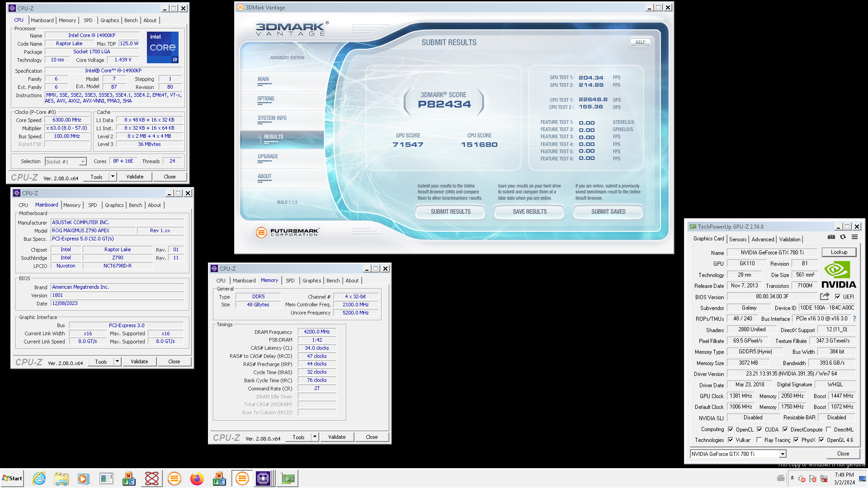Click the 3DMark Vantage logo
Image resolution: width=868 pixels, height=488 pixels.
coord(292,28)
